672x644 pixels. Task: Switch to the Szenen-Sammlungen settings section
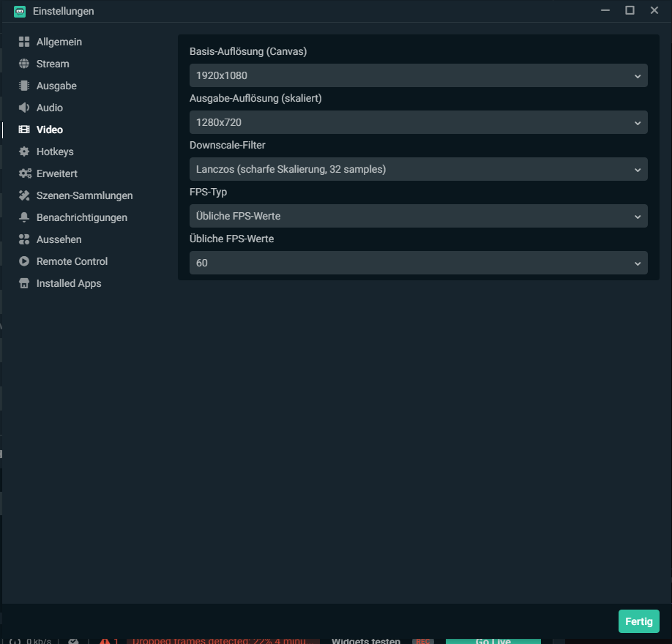click(84, 195)
